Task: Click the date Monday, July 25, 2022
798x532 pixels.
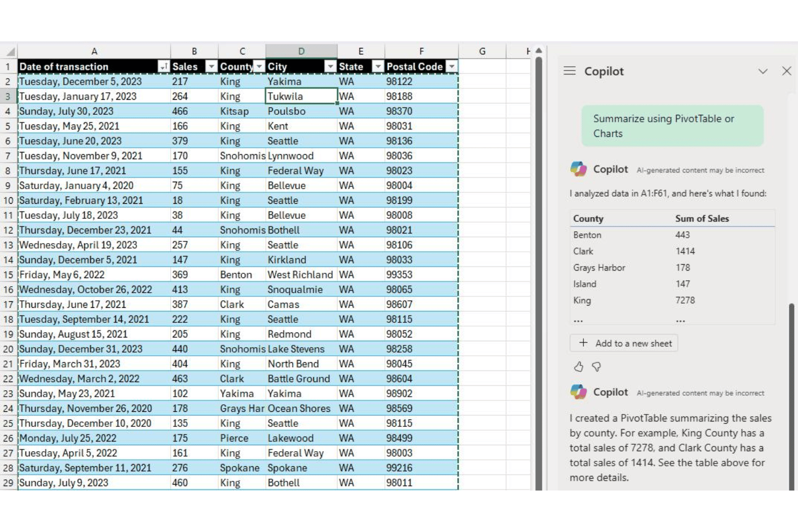Action: pos(94,438)
